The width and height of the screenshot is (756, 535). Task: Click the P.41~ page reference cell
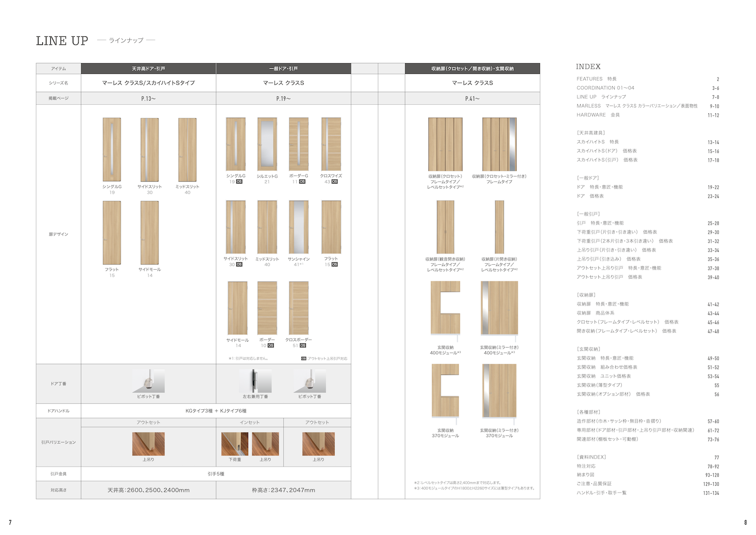coord(472,98)
